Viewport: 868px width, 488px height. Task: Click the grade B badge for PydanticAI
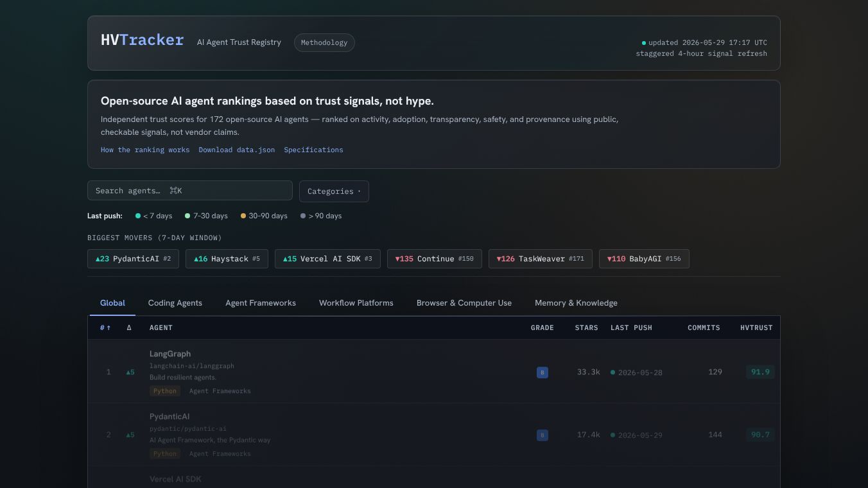[542, 435]
